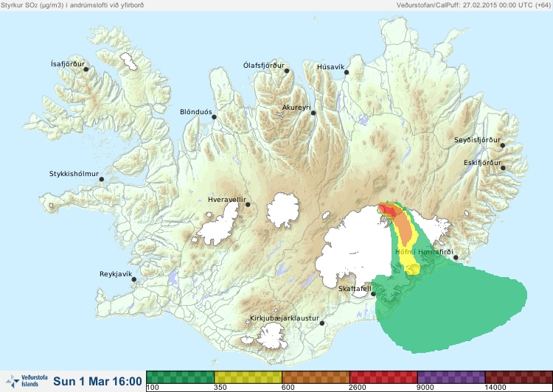This screenshot has width=553, height=392.
Task: Select the Skaftafell location dot
Action: [x=373, y=294]
